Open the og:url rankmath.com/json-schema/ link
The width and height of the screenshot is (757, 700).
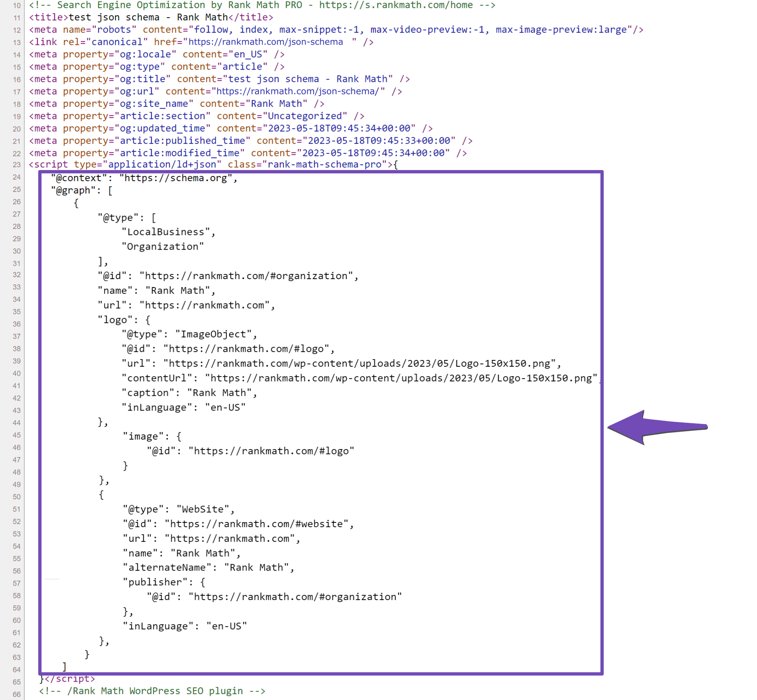pos(298,91)
